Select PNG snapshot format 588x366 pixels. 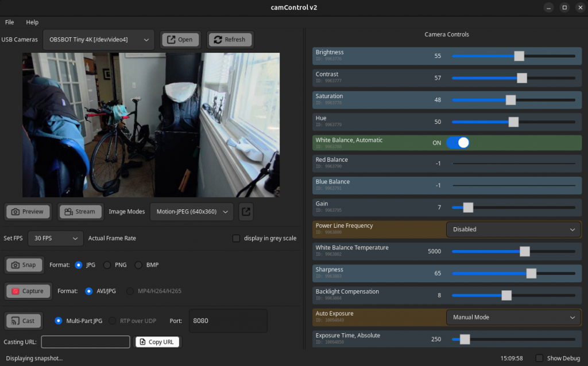coord(107,265)
